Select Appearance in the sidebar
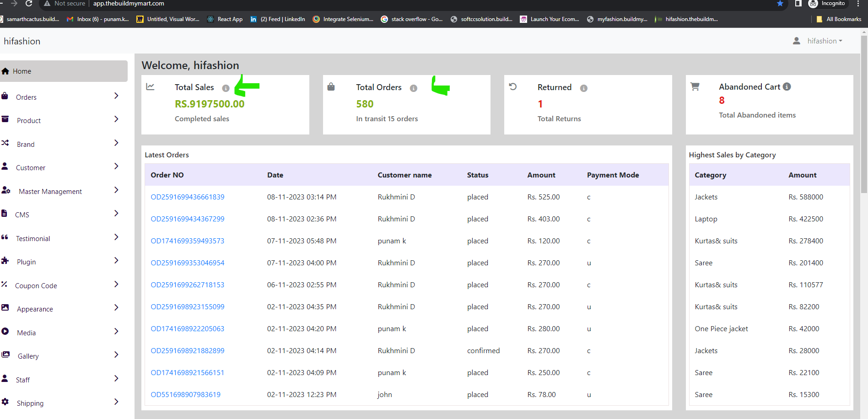The height and width of the screenshot is (419, 868). (35, 309)
